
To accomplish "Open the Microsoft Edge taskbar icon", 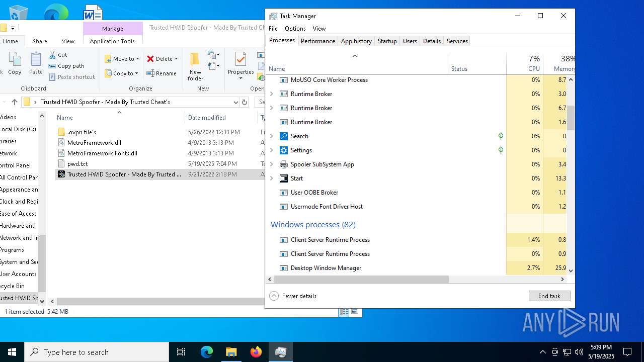I will pos(207,352).
